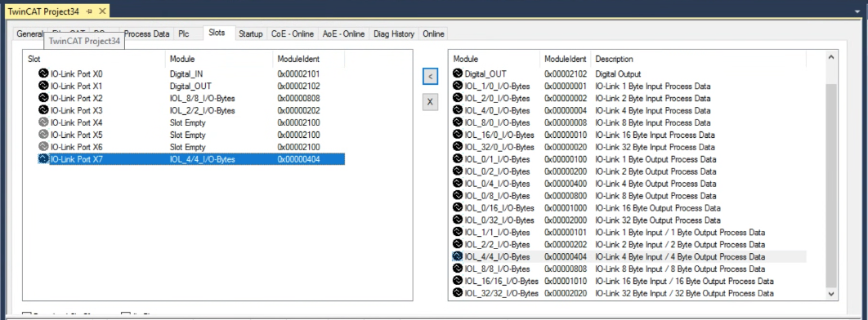The width and height of the screenshot is (868, 320).
Task: Click the ModuleIdent header in the available modules list
Action: [566, 59]
